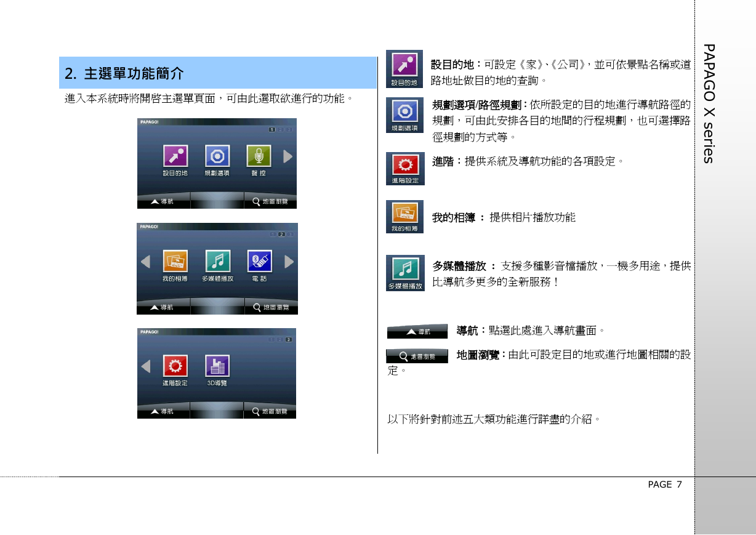The height and width of the screenshot is (535, 756).
Task: Select page indicator 1 2 3 in the 3D導覽 screenshot
Action: pyautogui.click(x=280, y=339)
